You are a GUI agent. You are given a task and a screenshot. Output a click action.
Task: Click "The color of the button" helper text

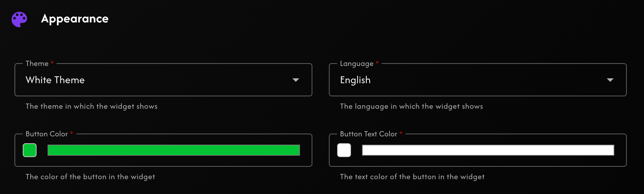pyautogui.click(x=90, y=177)
